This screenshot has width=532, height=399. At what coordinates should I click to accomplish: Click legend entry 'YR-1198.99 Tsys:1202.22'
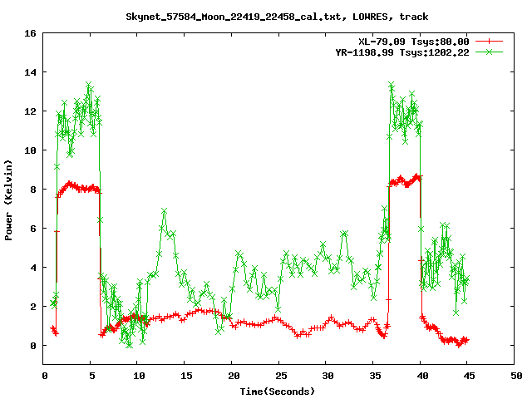point(402,52)
